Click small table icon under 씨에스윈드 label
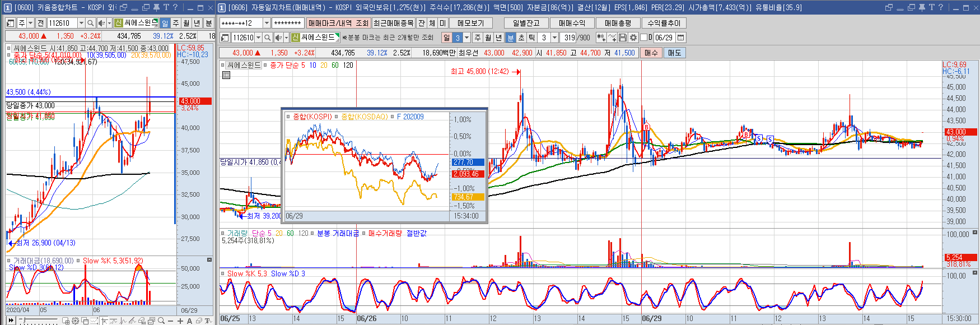Image resolution: width=980 pixels, height=325 pixels. tap(226, 75)
